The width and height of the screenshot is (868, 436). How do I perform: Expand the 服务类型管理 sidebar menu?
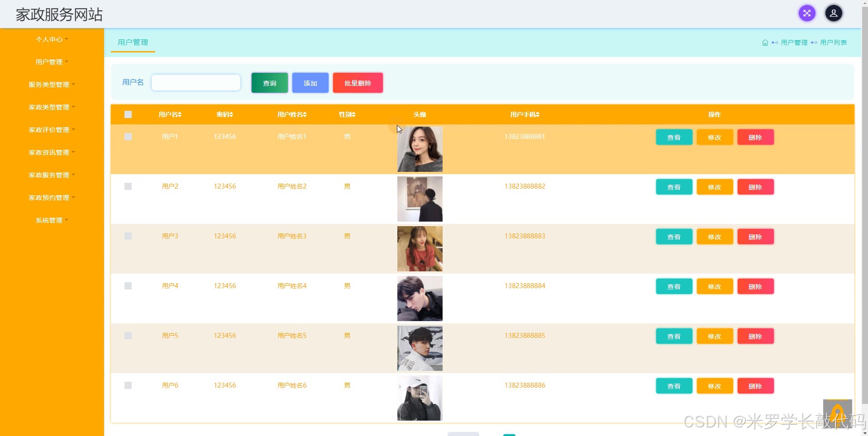point(52,85)
